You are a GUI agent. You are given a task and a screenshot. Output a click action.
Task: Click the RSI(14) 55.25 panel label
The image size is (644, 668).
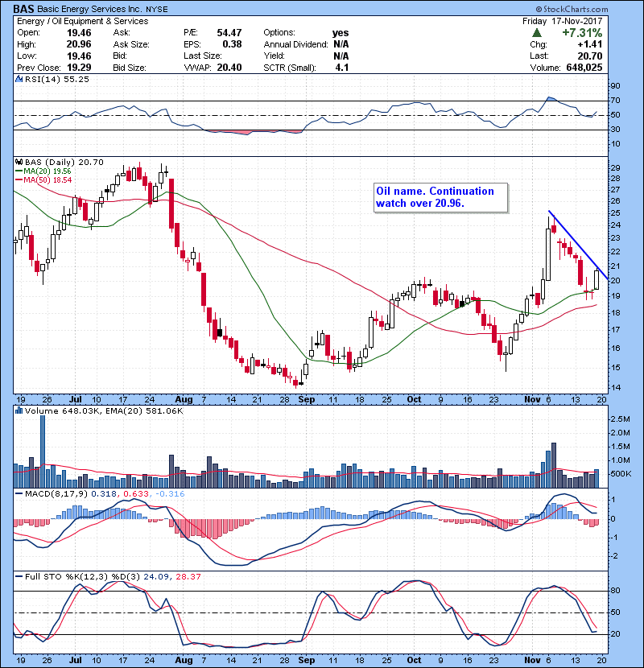tap(57, 79)
